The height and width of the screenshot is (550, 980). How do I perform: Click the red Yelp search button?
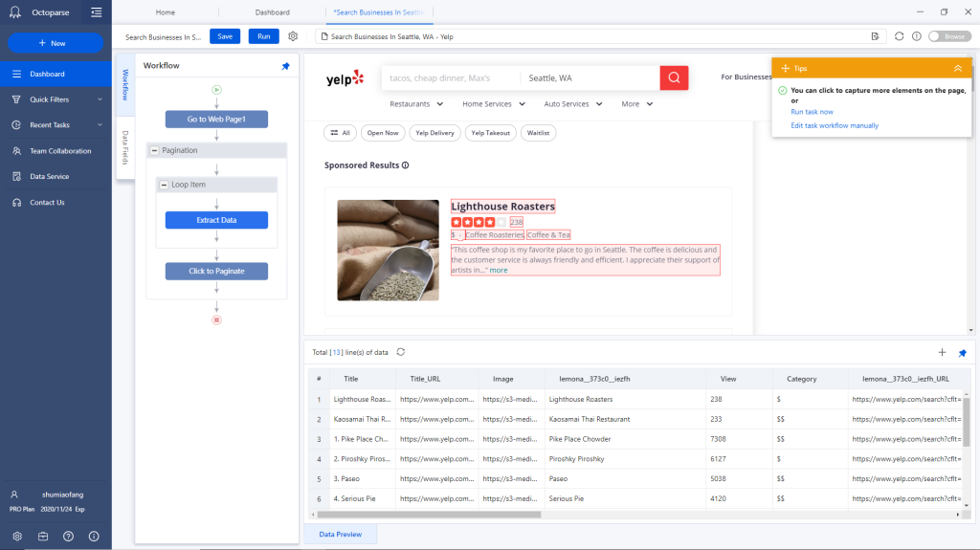click(x=674, y=77)
